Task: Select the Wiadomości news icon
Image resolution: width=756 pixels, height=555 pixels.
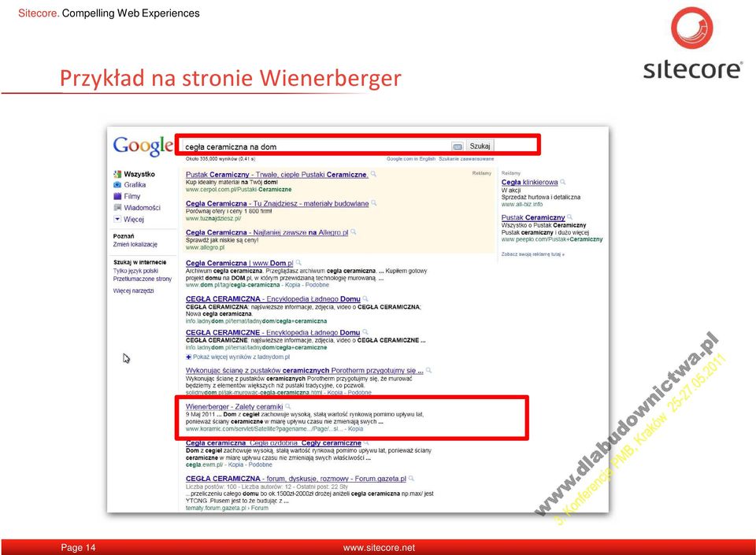Action: 117,208
